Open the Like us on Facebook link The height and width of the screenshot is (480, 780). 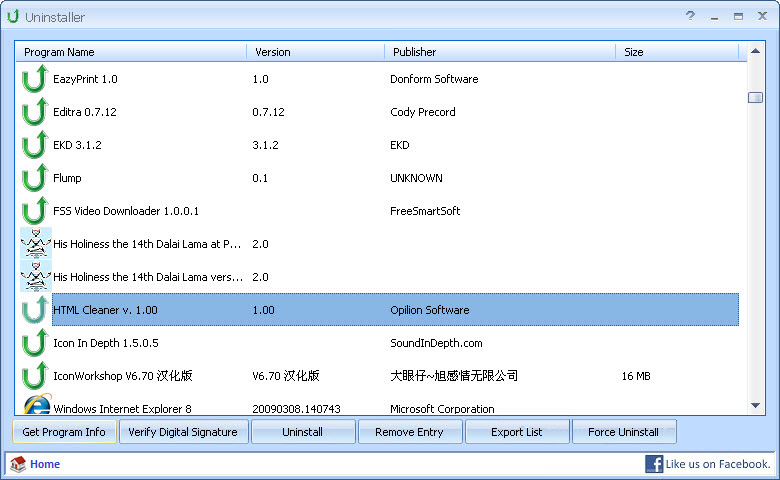coord(718,464)
